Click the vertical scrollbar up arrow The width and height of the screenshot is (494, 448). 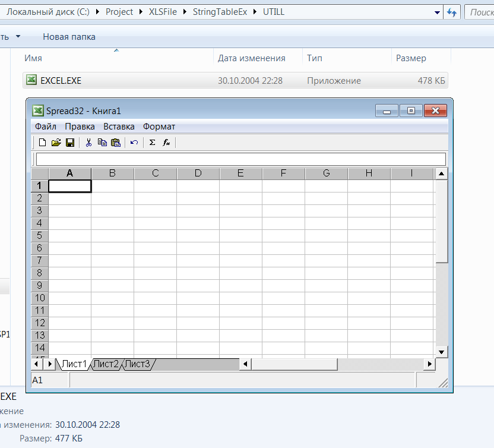pyautogui.click(x=441, y=173)
